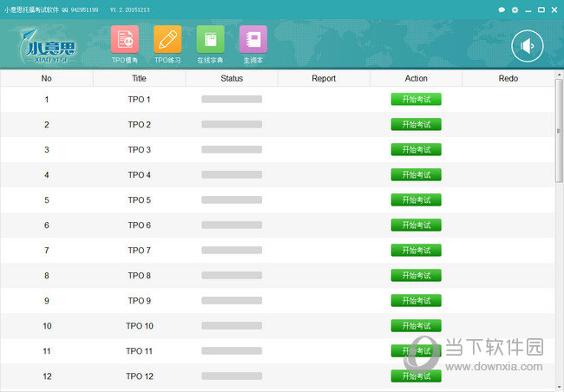Click the Action column header

tap(416, 78)
